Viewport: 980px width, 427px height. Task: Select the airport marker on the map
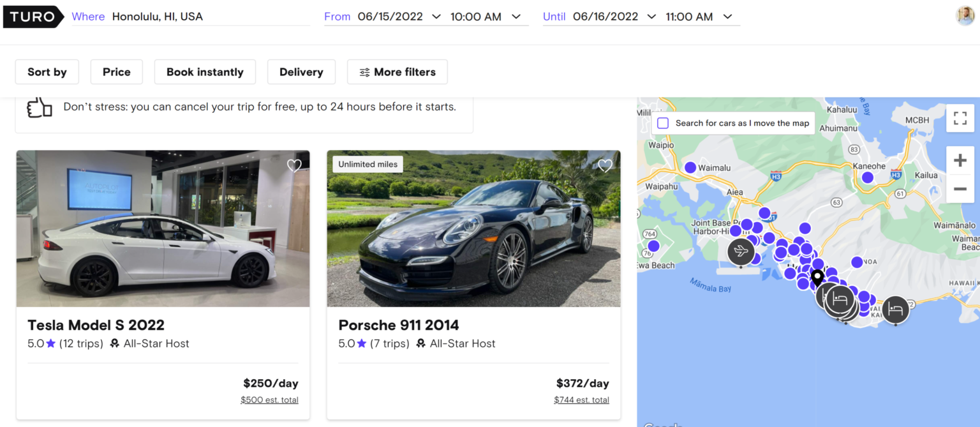741,251
